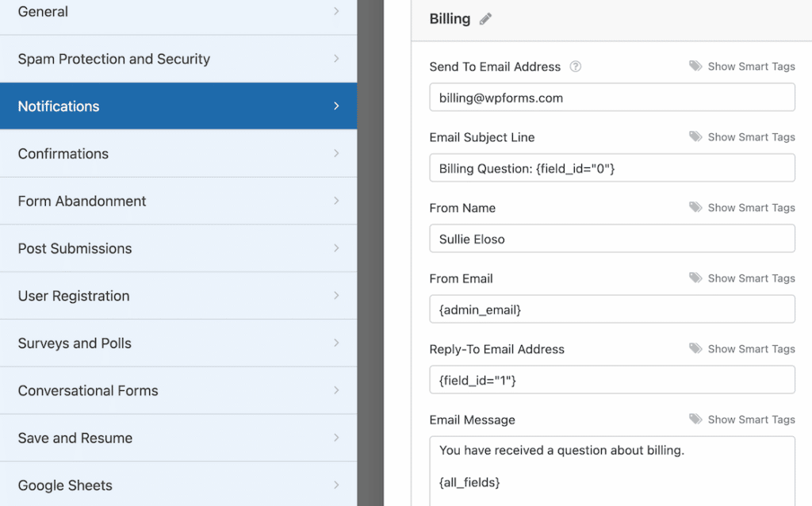Expand the General settings section

click(x=178, y=11)
